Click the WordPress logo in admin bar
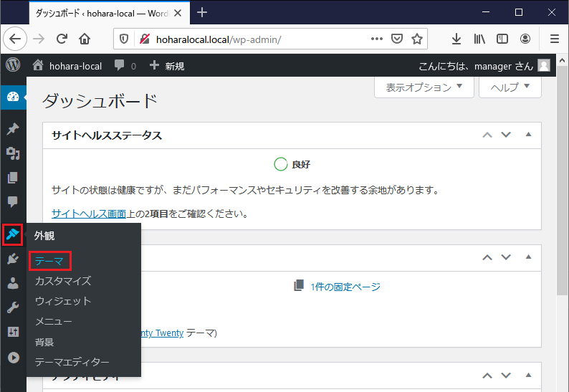The image size is (569, 392). 13,65
